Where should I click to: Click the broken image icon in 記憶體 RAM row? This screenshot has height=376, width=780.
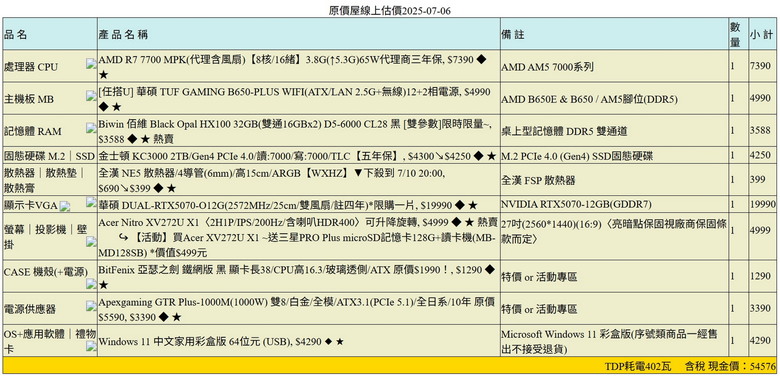(x=91, y=128)
